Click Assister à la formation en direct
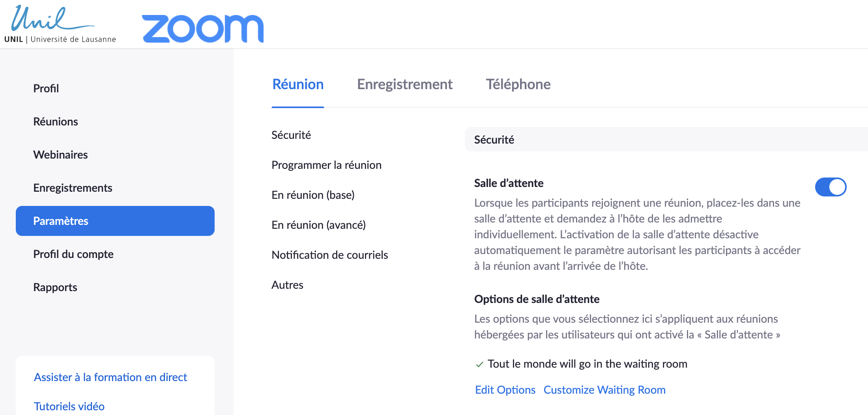The image size is (868, 415). [110, 377]
